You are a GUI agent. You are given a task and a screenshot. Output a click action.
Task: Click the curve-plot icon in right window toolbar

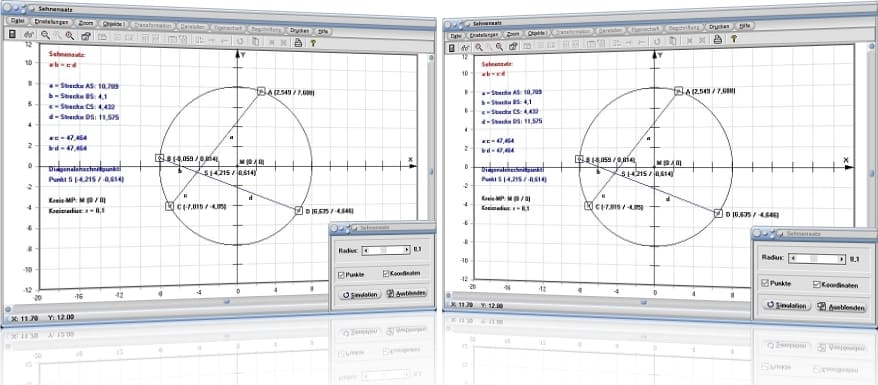pos(465,48)
